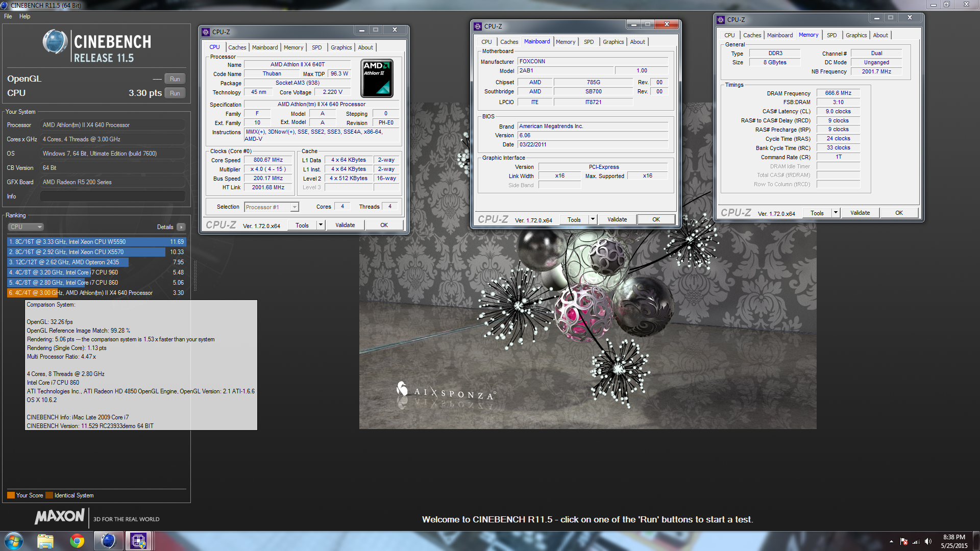Screen dimensions: 980x551
Task: Open the Help menu in Cinebench
Action: [24, 16]
